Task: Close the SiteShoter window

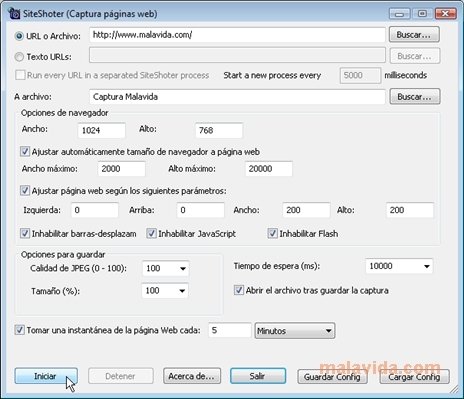Action: tap(446, 14)
